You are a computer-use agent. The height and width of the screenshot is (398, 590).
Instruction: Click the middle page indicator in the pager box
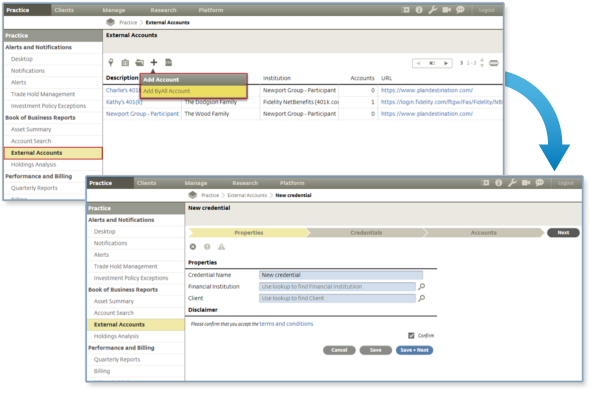(432, 63)
